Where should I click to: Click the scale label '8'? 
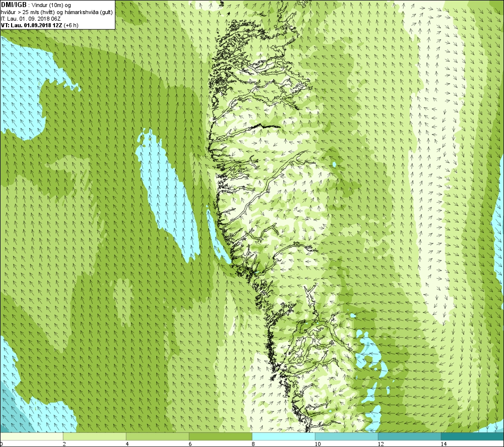click(x=254, y=444)
